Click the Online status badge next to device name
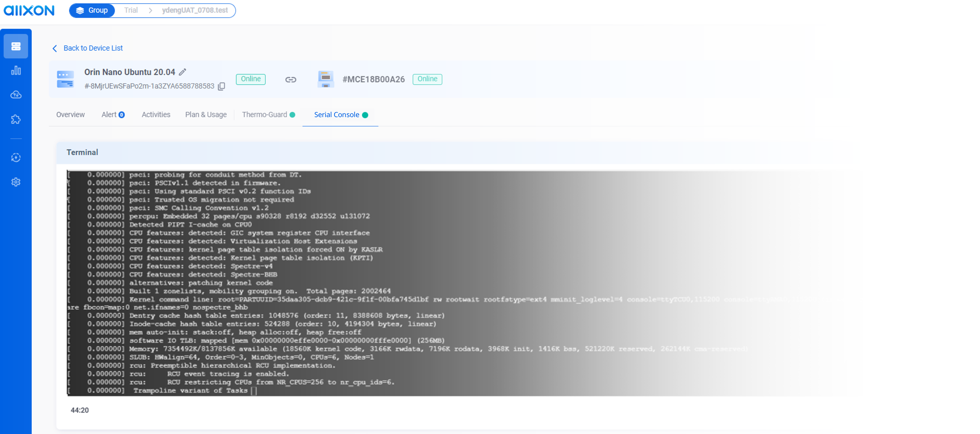This screenshot has width=980, height=434. (250, 79)
